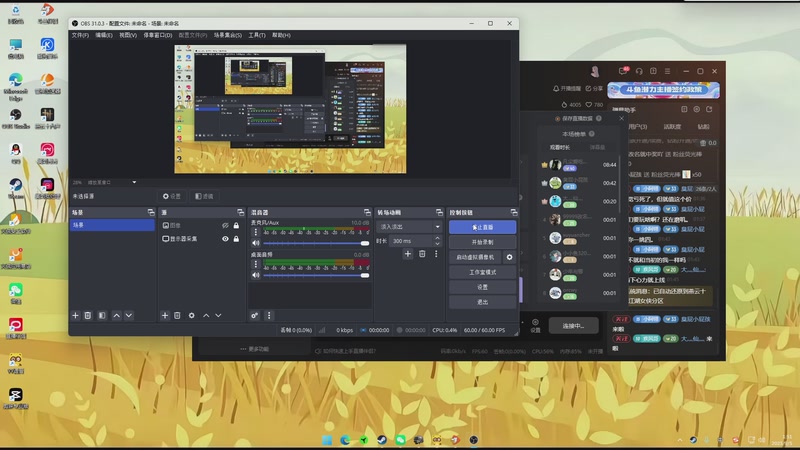This screenshot has height=450, width=800.
Task: Open the Edit (E) menu
Action: 104,35
